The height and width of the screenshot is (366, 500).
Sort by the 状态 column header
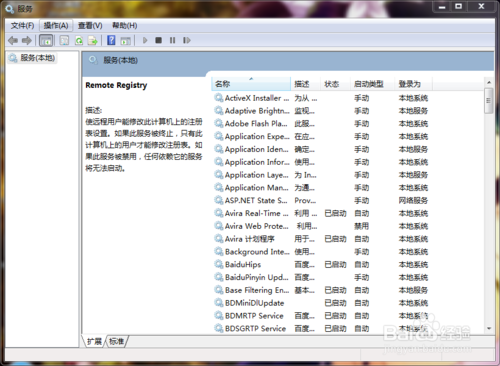335,84
